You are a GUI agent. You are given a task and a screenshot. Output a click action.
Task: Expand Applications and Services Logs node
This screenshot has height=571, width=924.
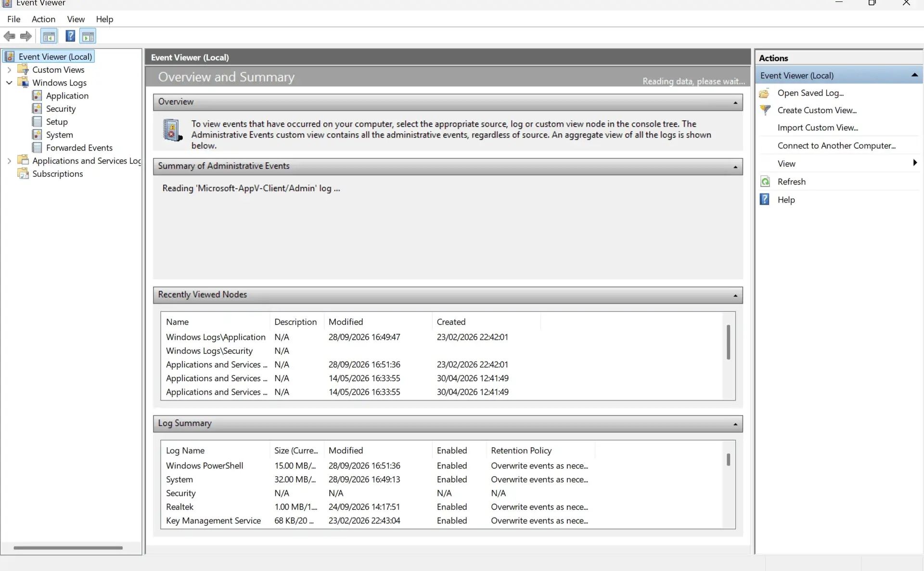coord(9,161)
